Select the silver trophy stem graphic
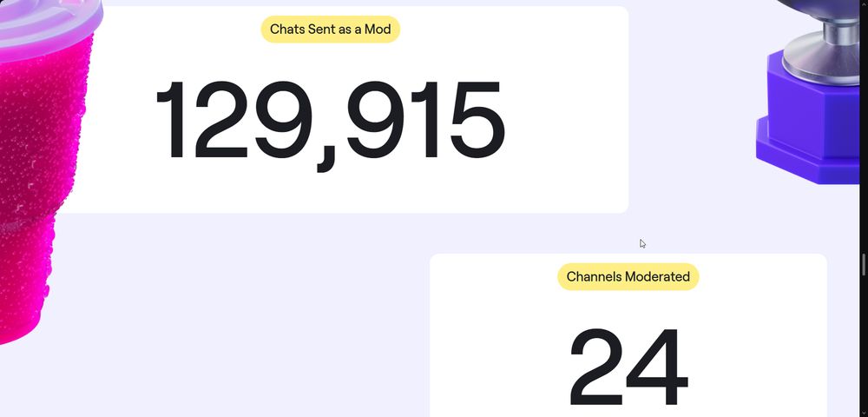This screenshot has height=417, width=868. (x=831, y=53)
